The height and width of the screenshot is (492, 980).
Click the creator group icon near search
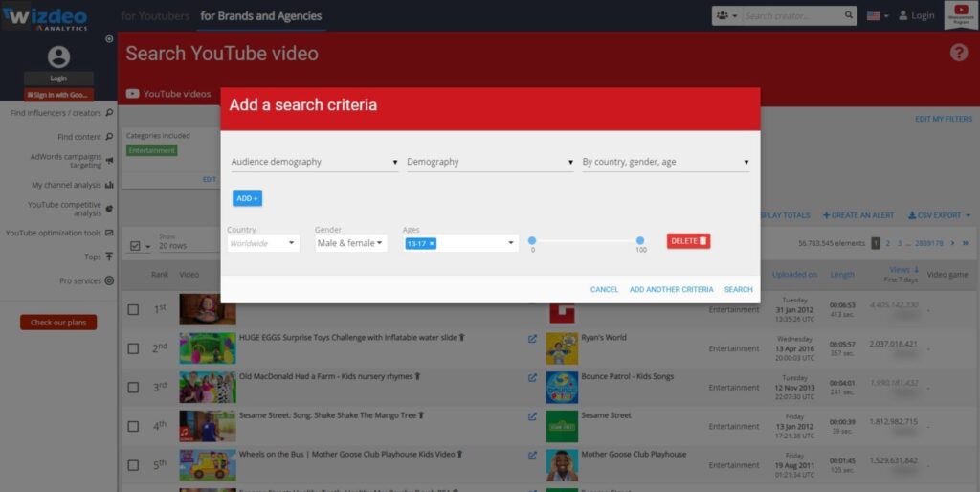pos(724,15)
